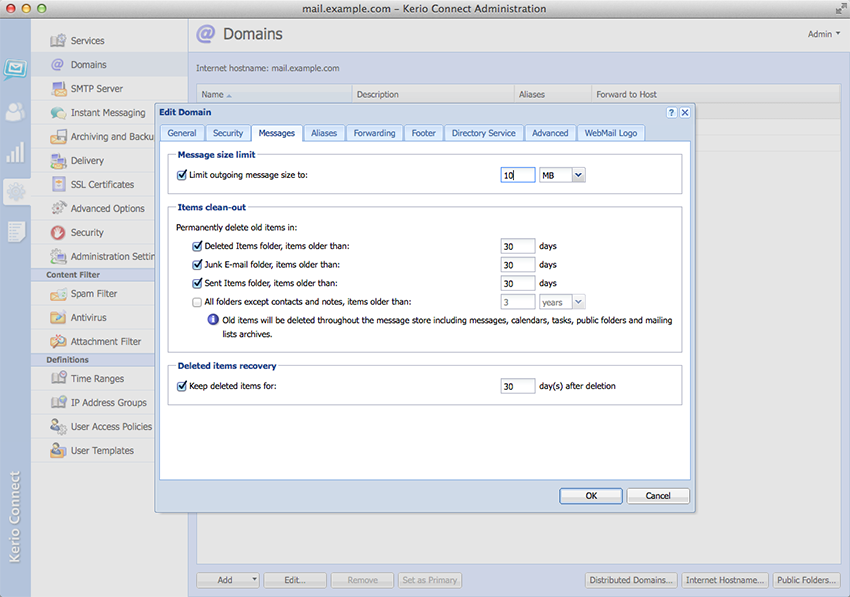850x597 pixels.
Task: Expand the Admin menu at top right
Action: (824, 34)
